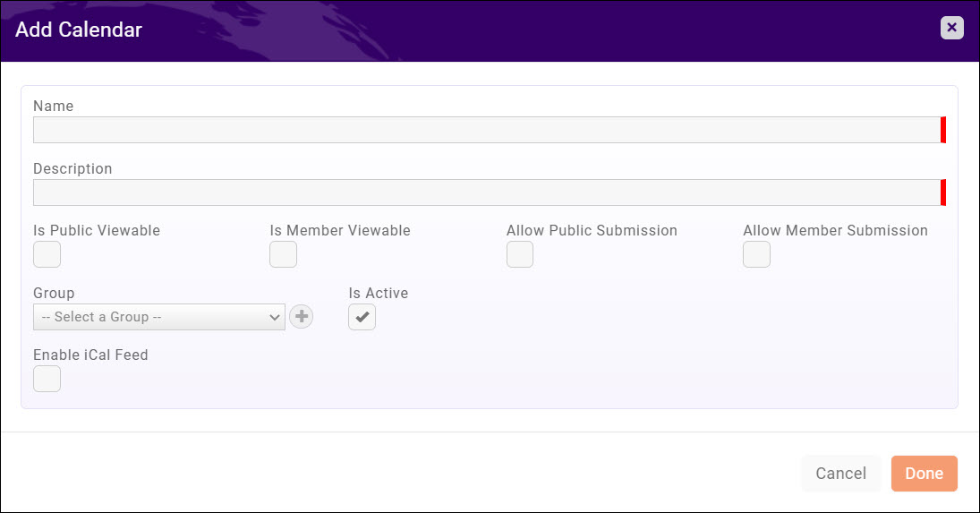Click the Group label text

tap(54, 293)
